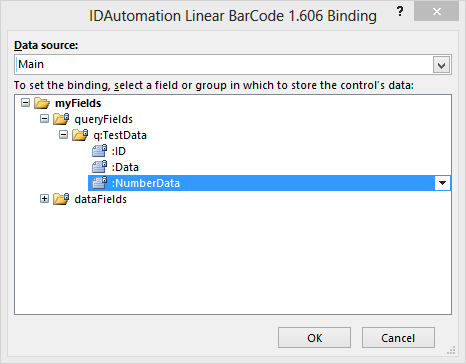This screenshot has width=466, height=364.
Task: Click the dataFields folder icon
Action: pos(61,199)
